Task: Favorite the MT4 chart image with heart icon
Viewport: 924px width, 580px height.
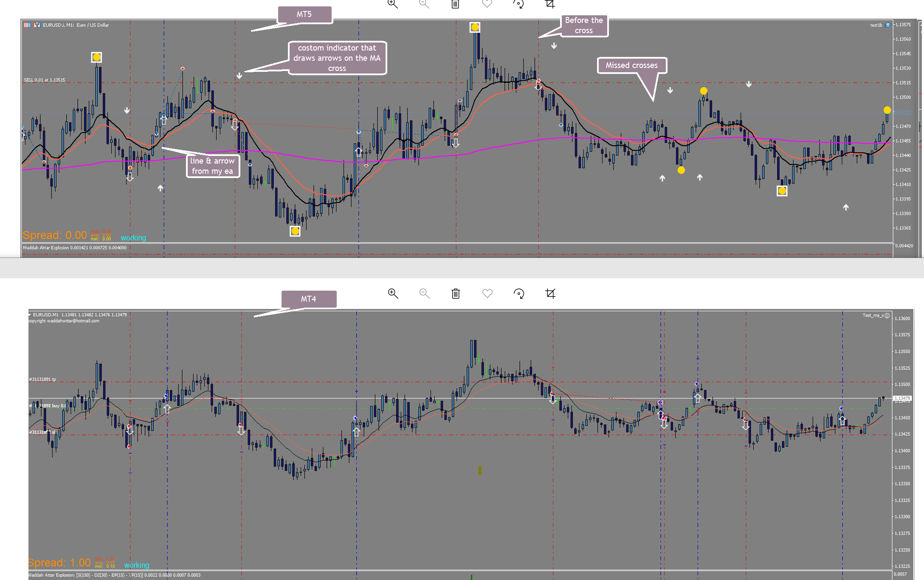Action: (487, 293)
